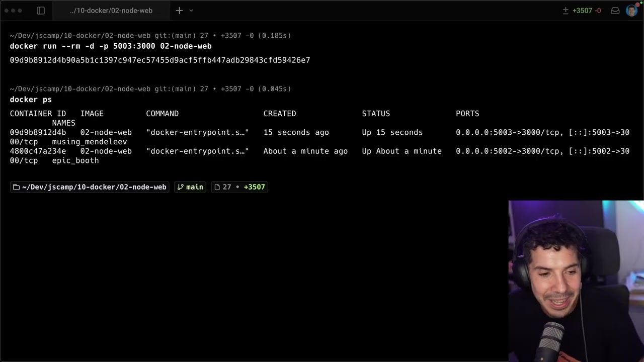Click the COMMAND column header

(163, 114)
